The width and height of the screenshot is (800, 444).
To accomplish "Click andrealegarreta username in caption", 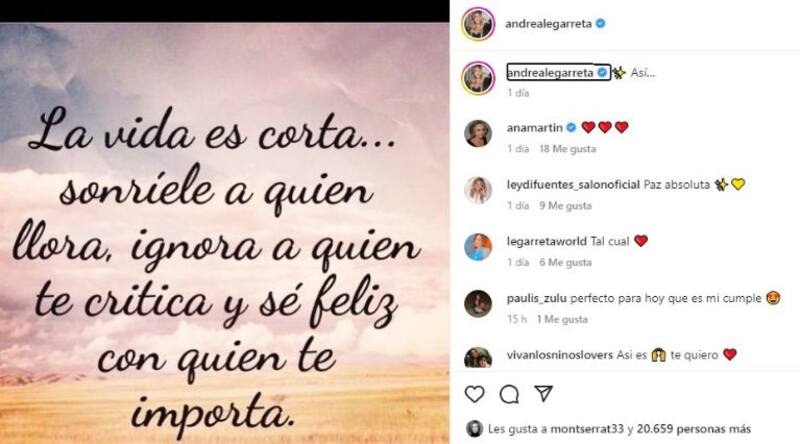I will click(550, 73).
